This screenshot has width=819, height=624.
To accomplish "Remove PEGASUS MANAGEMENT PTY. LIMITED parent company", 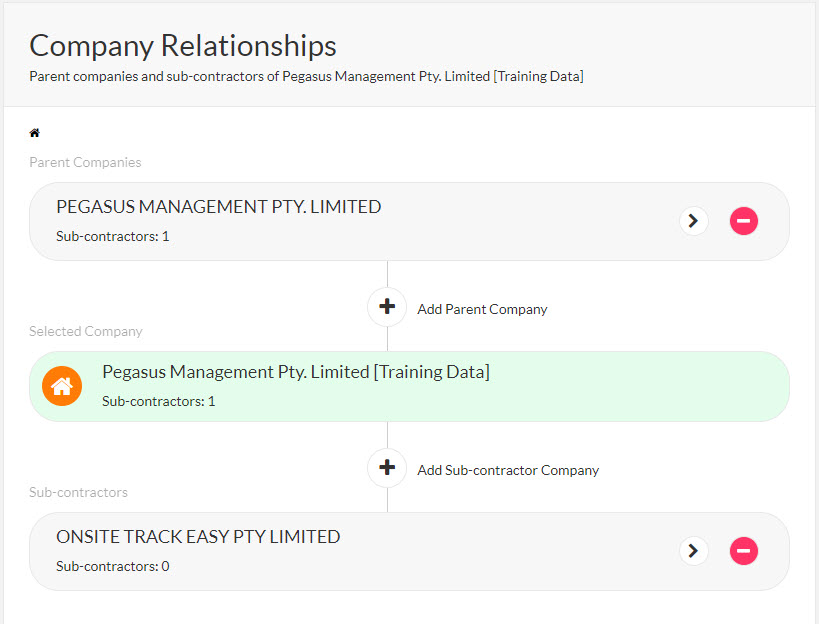I will (x=743, y=221).
